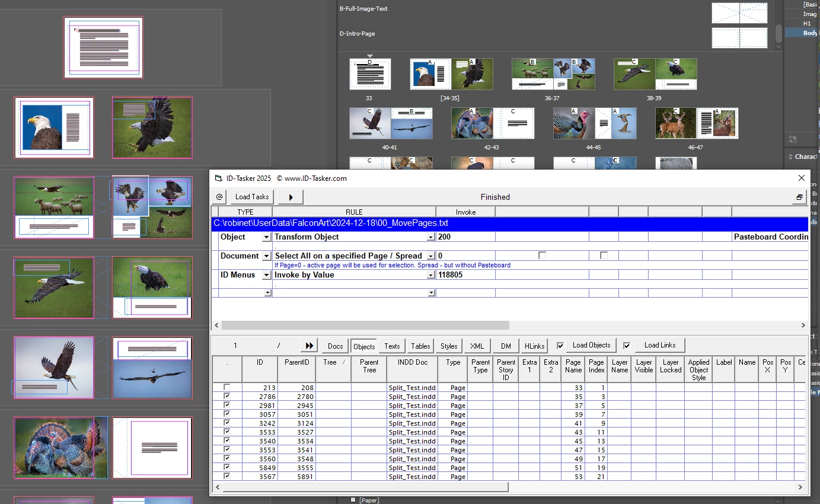This screenshot has width=820, height=504.
Task: Switch to the Objects tab
Action: coord(364,346)
